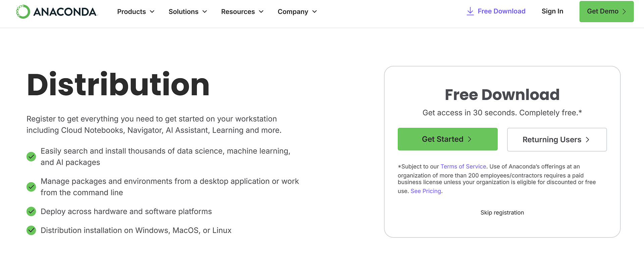Click the arrow icon on Get Demo
The image size is (644, 258).
[624, 12]
